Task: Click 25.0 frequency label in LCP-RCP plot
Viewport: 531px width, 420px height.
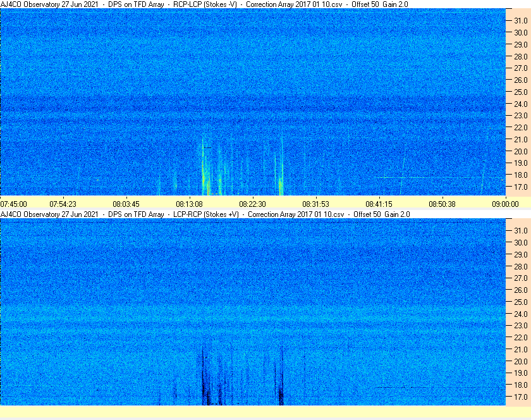Action: (x=521, y=302)
